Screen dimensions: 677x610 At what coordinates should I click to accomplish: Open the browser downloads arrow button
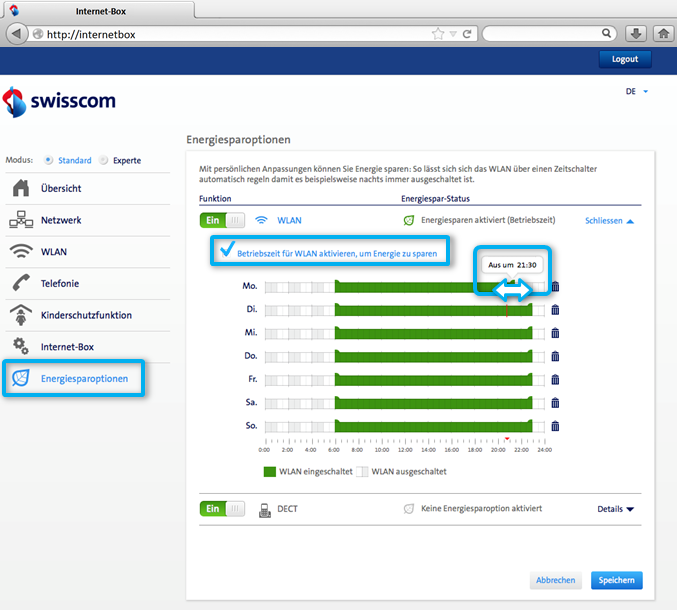pyautogui.click(x=636, y=34)
